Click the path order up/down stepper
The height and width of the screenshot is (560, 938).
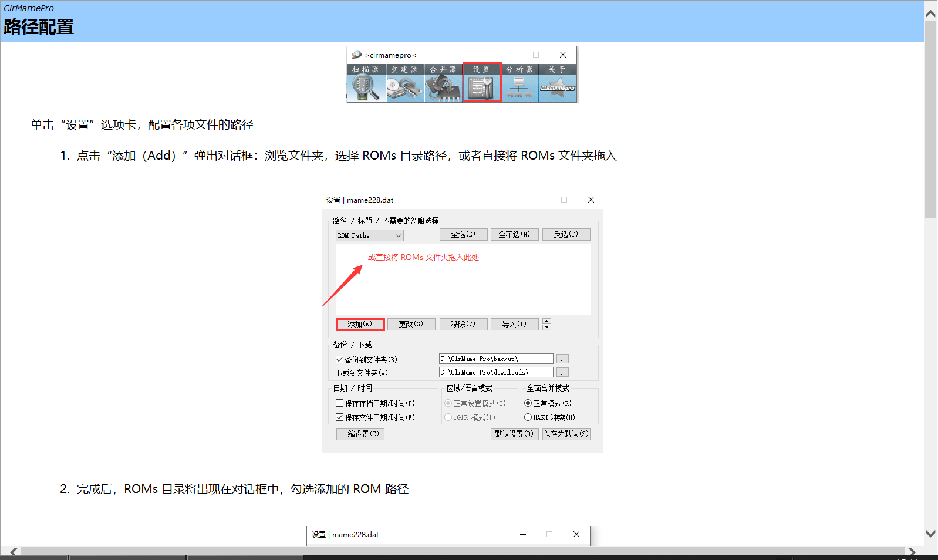tap(546, 324)
